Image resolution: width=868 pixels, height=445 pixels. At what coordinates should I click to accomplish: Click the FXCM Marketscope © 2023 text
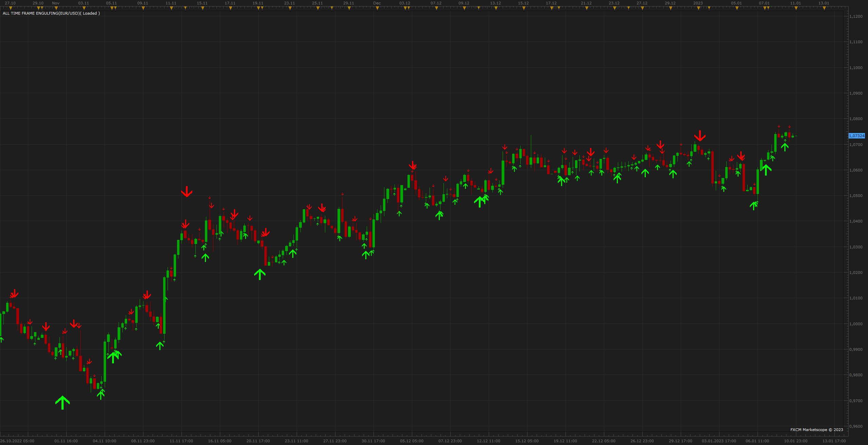point(817,430)
